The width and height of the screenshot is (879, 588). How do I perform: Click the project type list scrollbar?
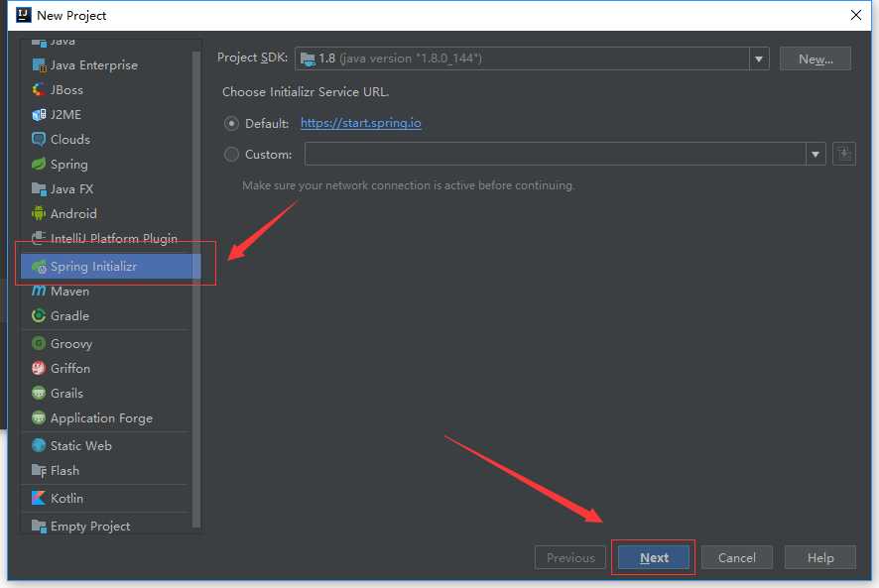(196, 289)
